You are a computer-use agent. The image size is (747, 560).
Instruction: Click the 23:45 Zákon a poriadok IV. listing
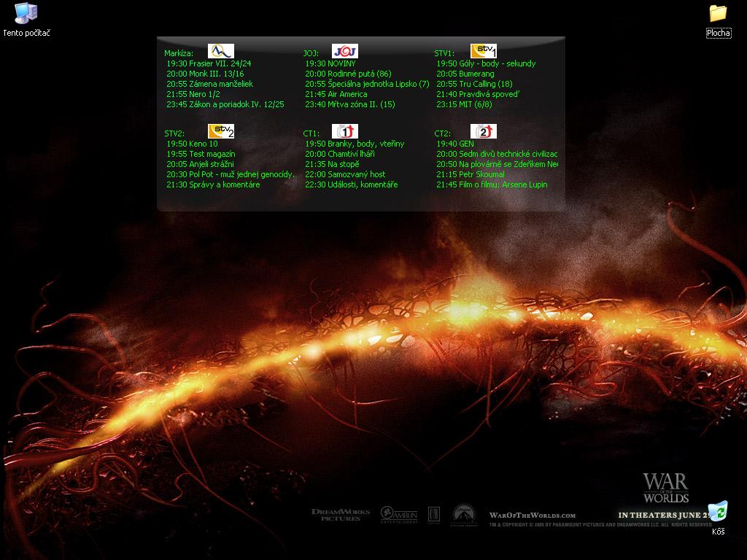[x=225, y=104]
